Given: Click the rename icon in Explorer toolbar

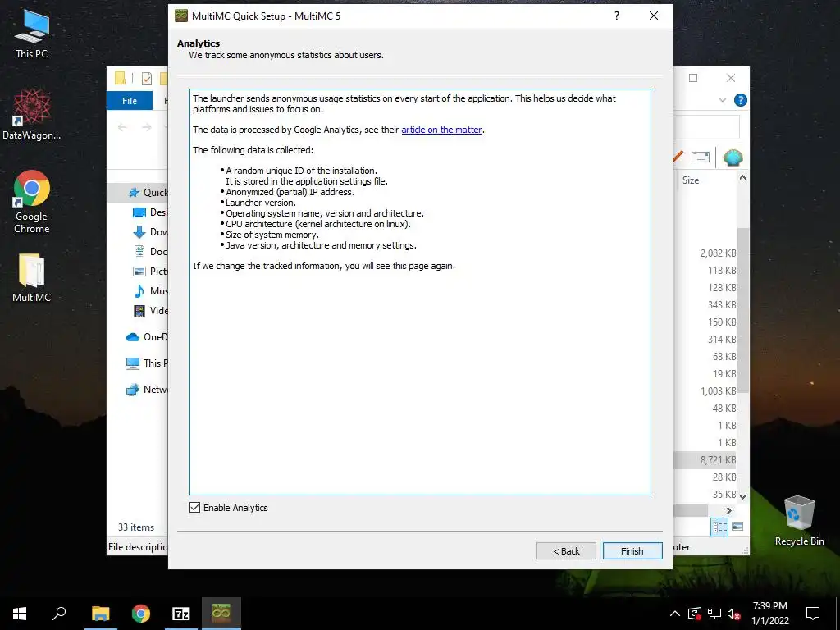Looking at the screenshot, I should tap(701, 157).
